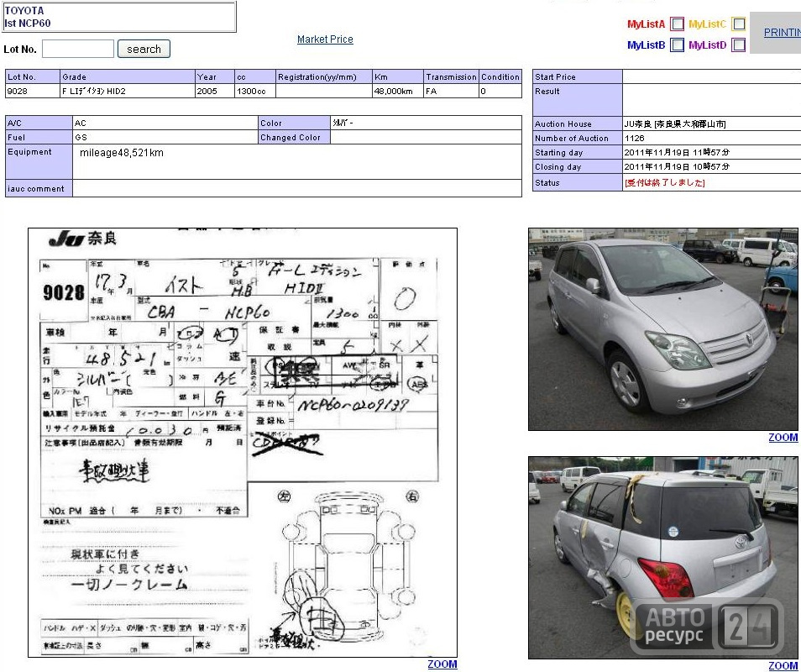Select the mileage48,521km text
Viewport: 801px width, 672px height.
click(122, 153)
